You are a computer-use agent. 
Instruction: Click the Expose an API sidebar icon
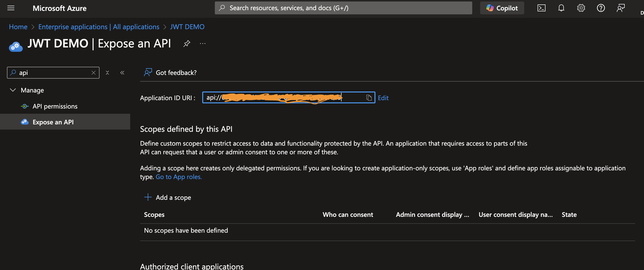point(24,121)
